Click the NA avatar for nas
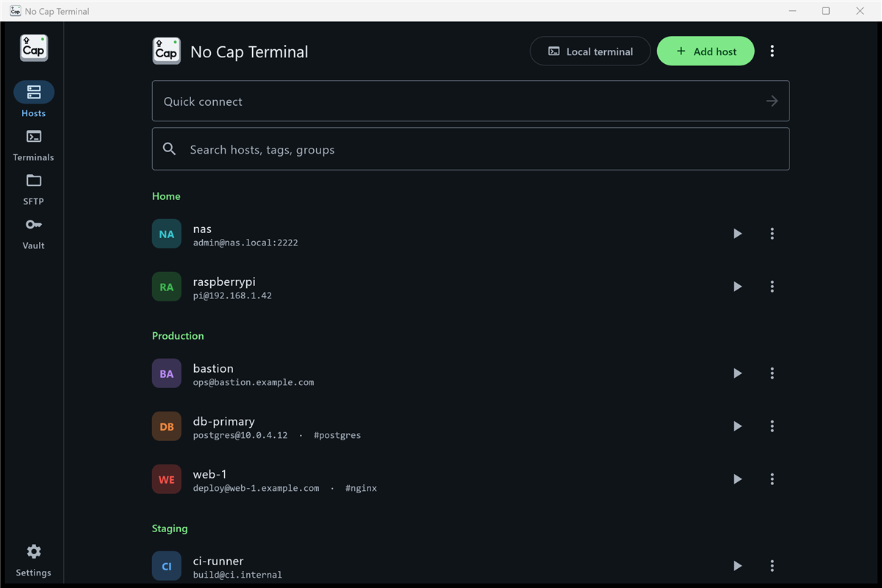Viewport: 882px width, 588px height. (167, 234)
